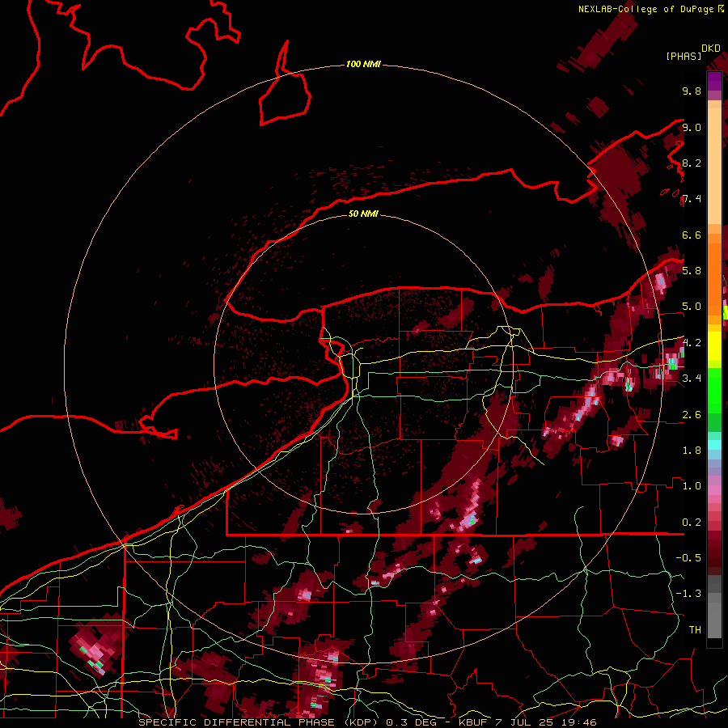Click the 1.8 scale value

pos(692,451)
